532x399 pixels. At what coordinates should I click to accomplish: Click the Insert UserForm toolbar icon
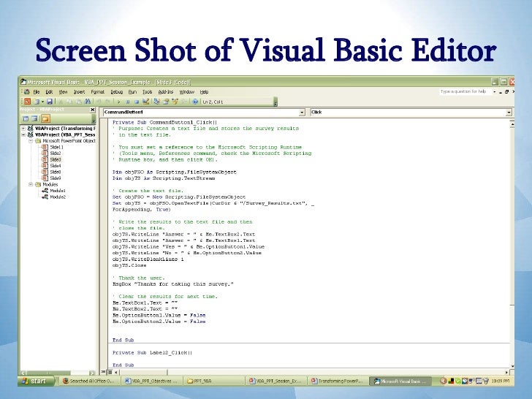pyautogui.click(x=36, y=102)
